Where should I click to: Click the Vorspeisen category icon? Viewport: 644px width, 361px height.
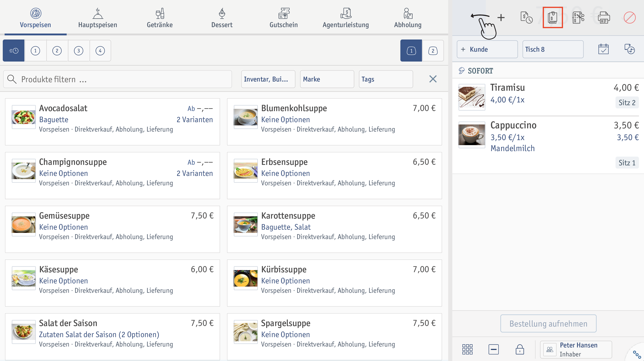(36, 13)
